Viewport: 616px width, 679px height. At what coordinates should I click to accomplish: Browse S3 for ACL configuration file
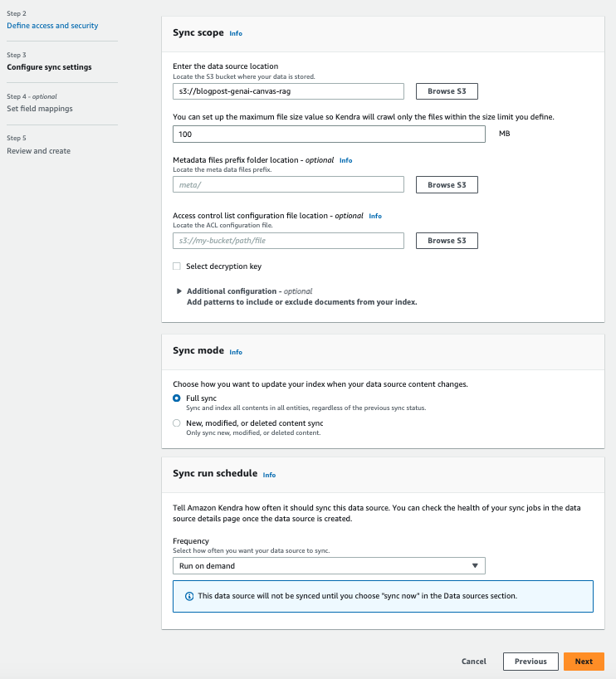click(447, 241)
